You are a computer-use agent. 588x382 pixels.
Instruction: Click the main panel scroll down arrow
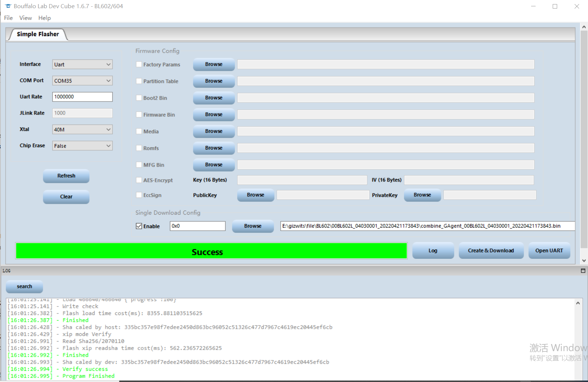(x=584, y=261)
